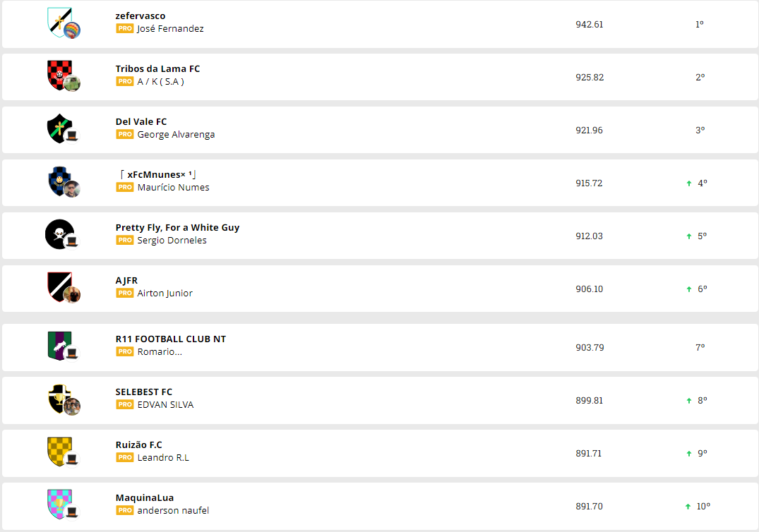
Task: Click the SELEBEST FC shield crest
Action: pos(58,397)
